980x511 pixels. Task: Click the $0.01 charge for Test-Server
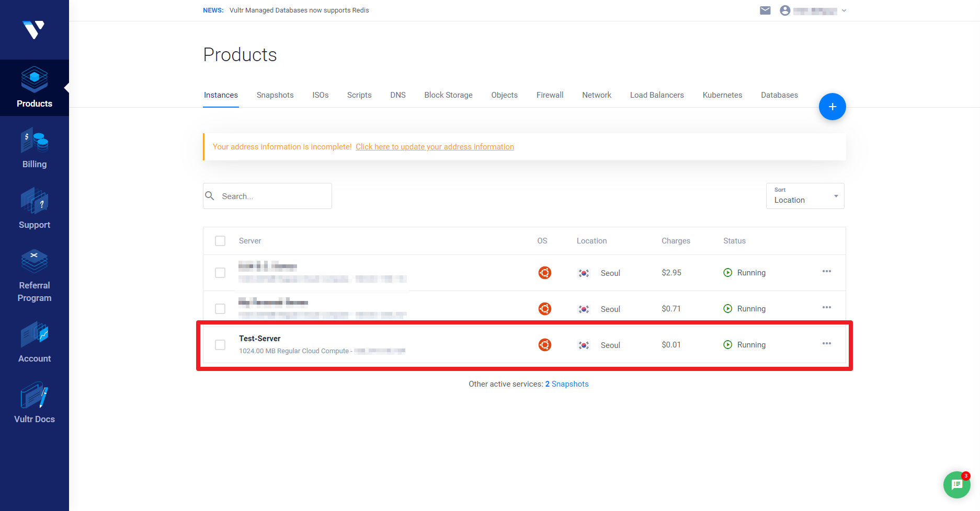[671, 345]
